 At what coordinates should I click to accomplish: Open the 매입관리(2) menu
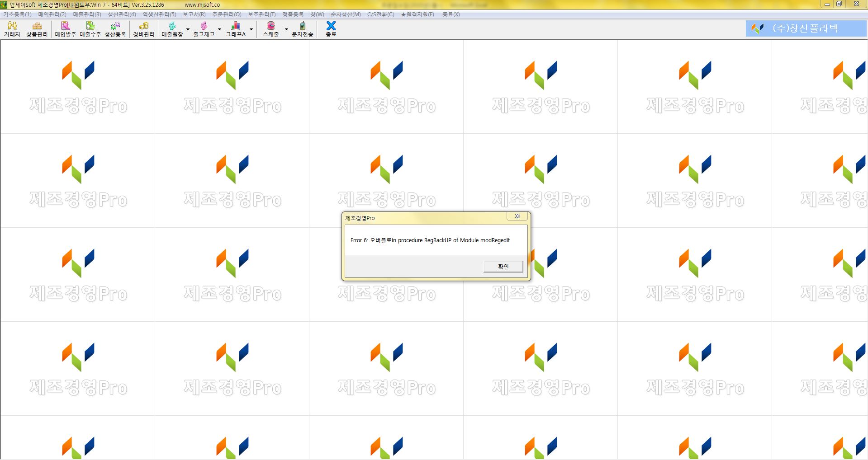(52, 14)
